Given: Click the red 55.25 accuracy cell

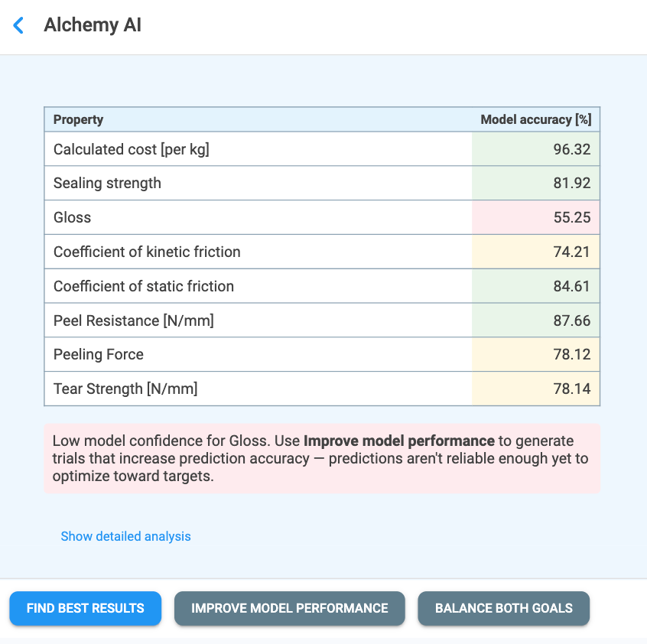Looking at the screenshot, I should click(535, 217).
